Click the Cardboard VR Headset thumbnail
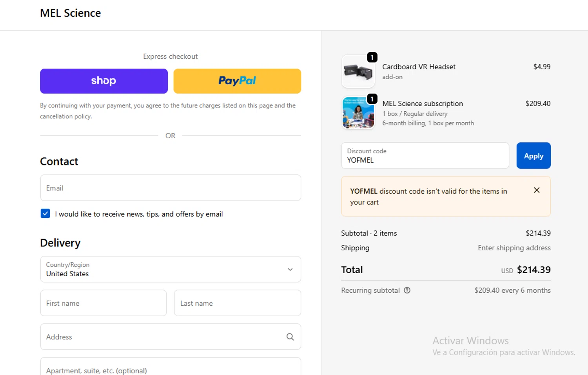The height and width of the screenshot is (375, 588). [x=358, y=71]
